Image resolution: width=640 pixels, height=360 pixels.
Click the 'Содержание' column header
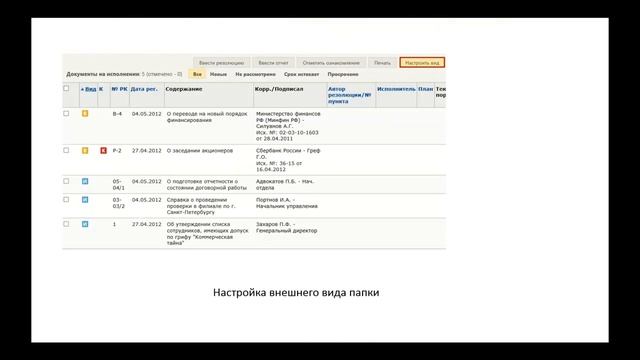coord(184,89)
